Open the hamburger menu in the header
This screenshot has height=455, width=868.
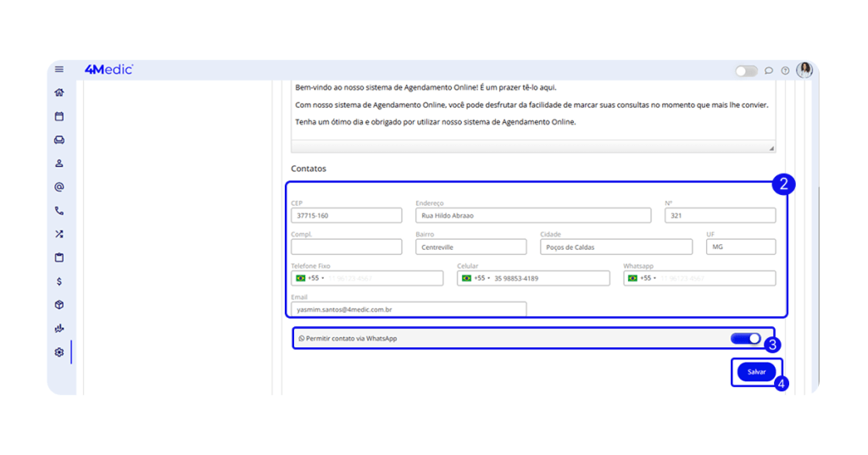click(x=59, y=69)
